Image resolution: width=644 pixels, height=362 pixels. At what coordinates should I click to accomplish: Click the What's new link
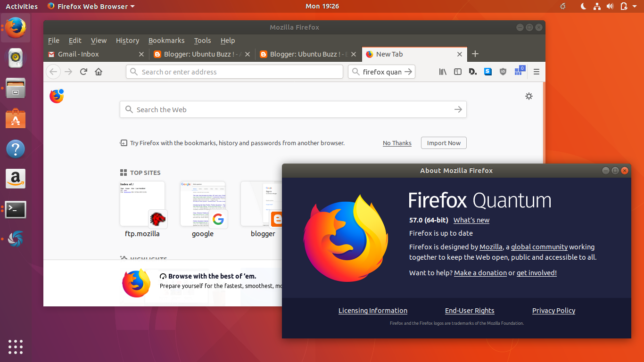[x=471, y=220]
